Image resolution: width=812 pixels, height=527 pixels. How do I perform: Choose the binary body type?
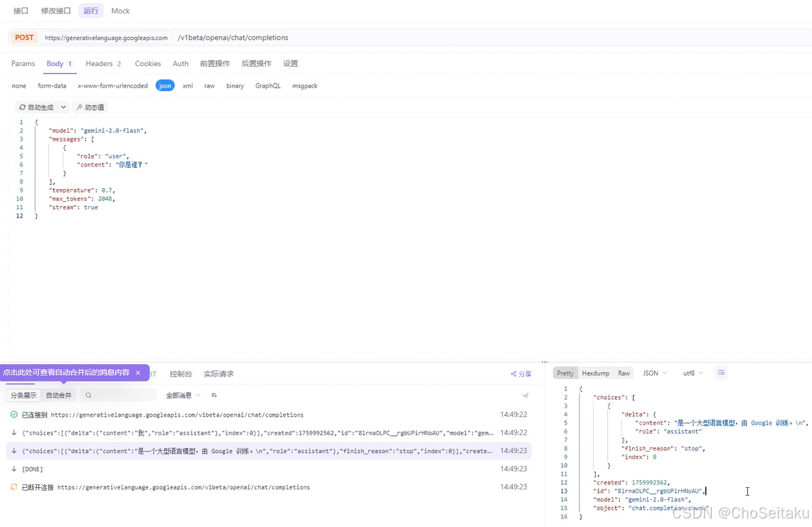coord(235,86)
